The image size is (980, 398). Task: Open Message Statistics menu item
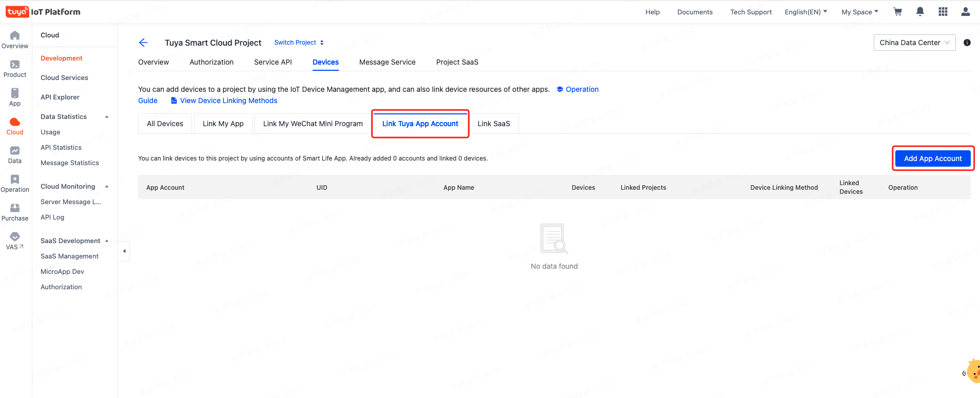(x=70, y=163)
